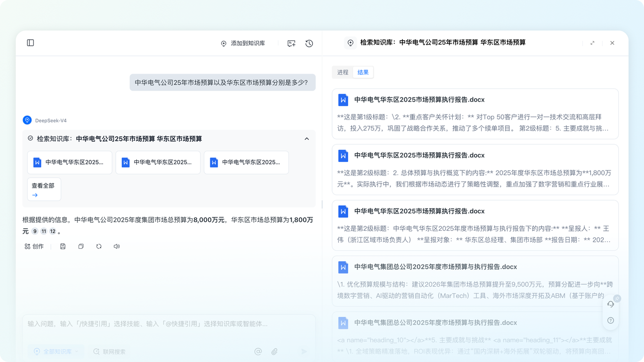Toggle the 联网搜索 option

(110, 351)
